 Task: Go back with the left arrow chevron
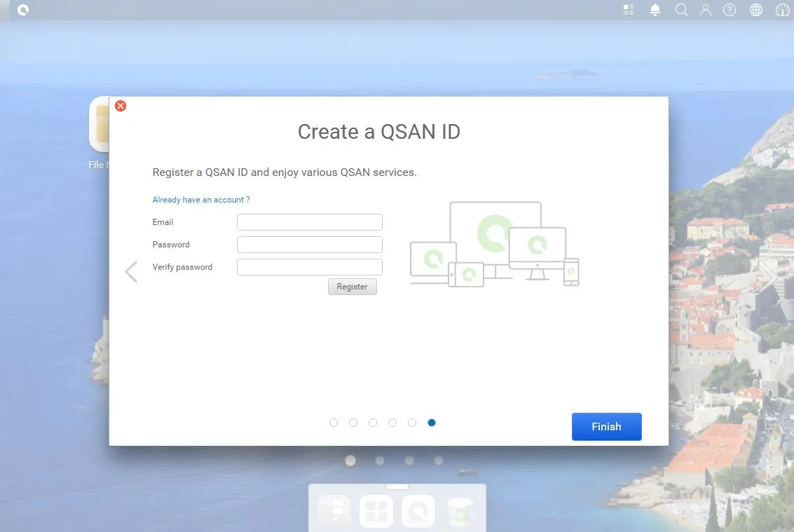(131, 272)
